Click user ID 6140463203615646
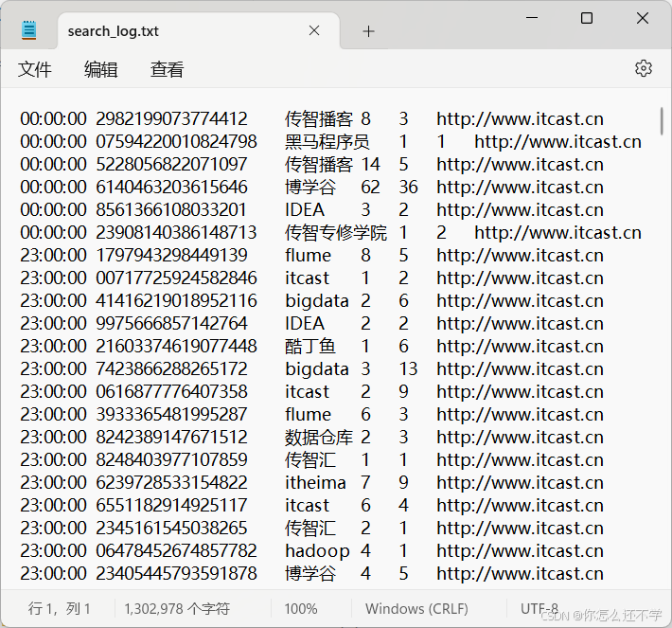The height and width of the screenshot is (628, 672). pos(171,187)
